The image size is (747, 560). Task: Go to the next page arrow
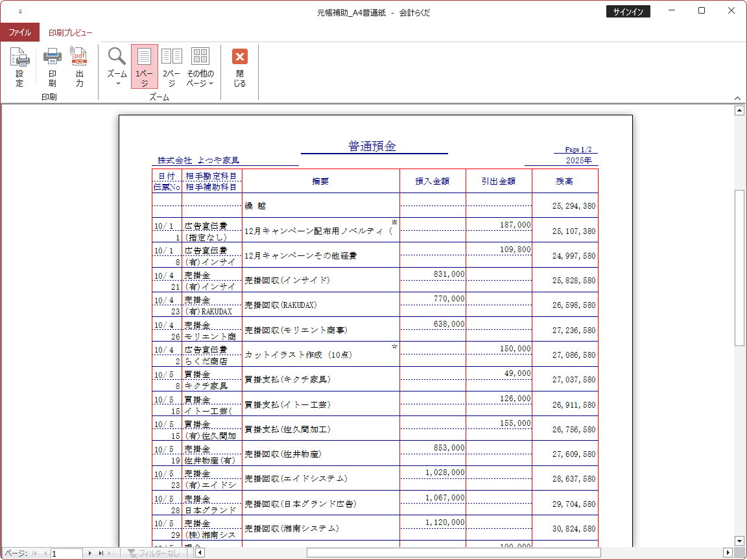tap(90, 554)
